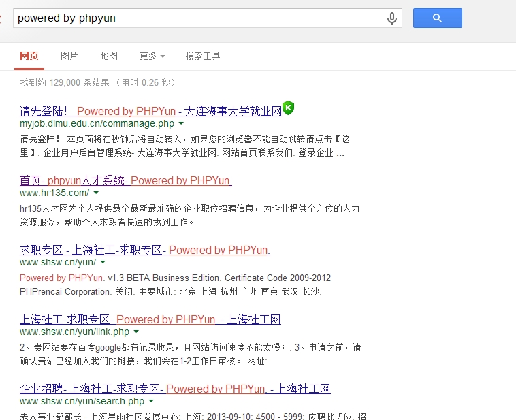Open result 企业招聘- 上海社工-求职专区 - Powered by PHPYun
Screen dimensions: 516x420
click(x=175, y=389)
